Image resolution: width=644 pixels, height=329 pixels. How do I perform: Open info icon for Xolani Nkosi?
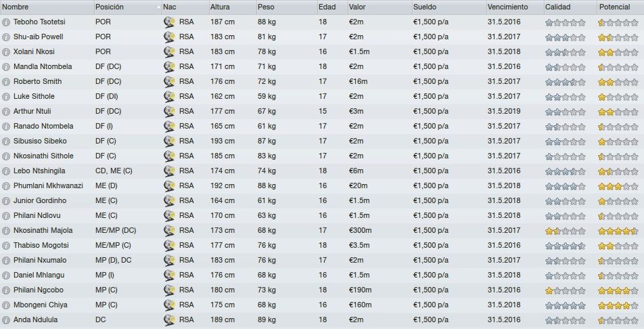coord(5,52)
